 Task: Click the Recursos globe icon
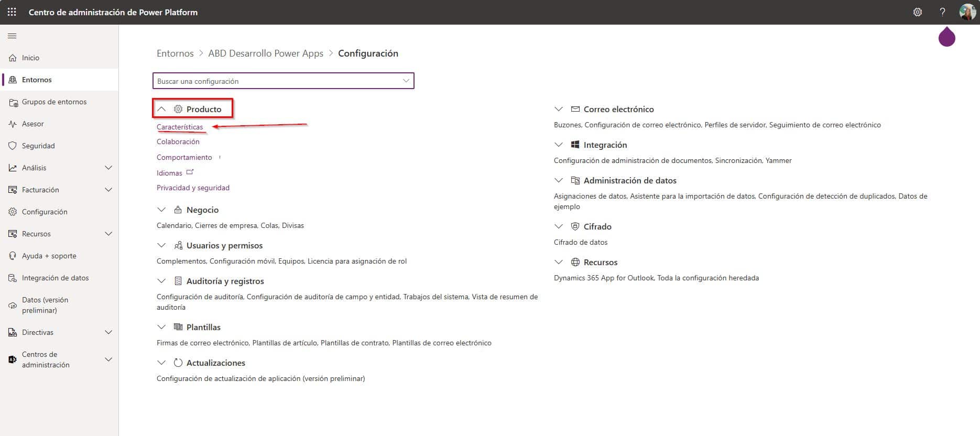pos(575,262)
